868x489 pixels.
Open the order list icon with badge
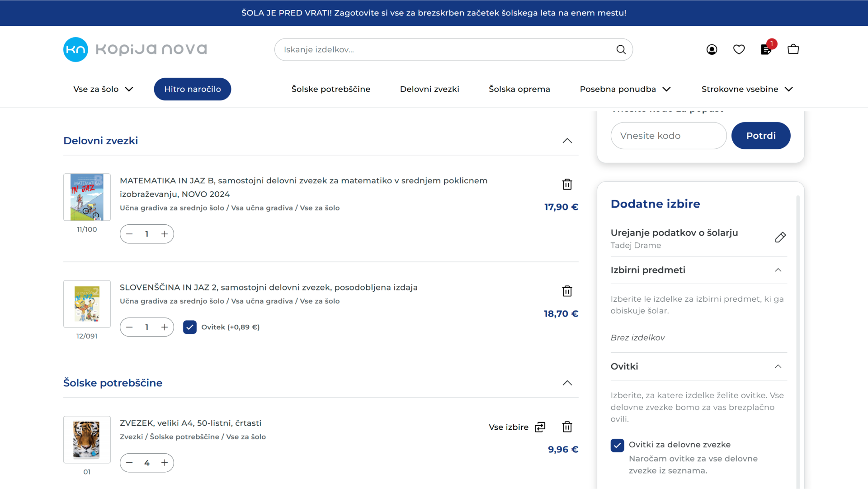766,49
